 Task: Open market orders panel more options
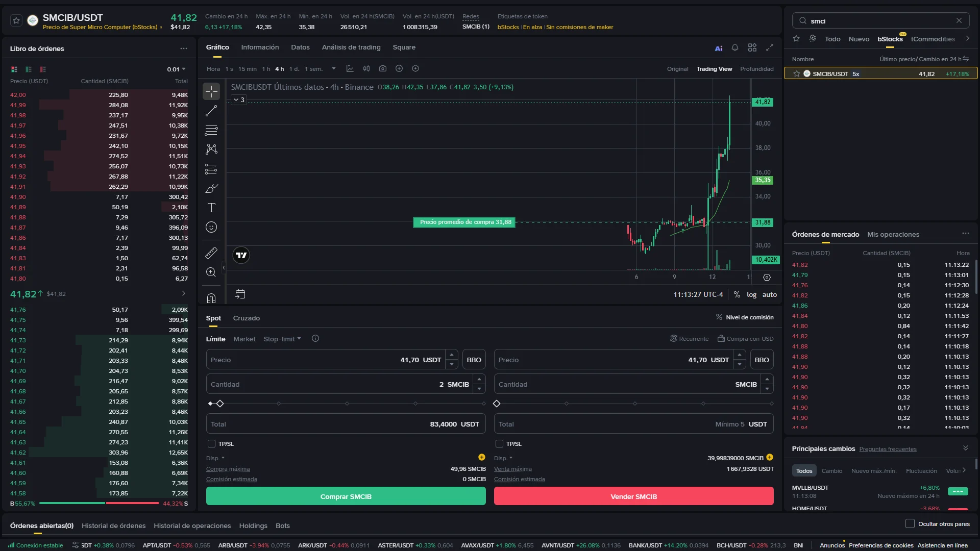pyautogui.click(x=966, y=233)
